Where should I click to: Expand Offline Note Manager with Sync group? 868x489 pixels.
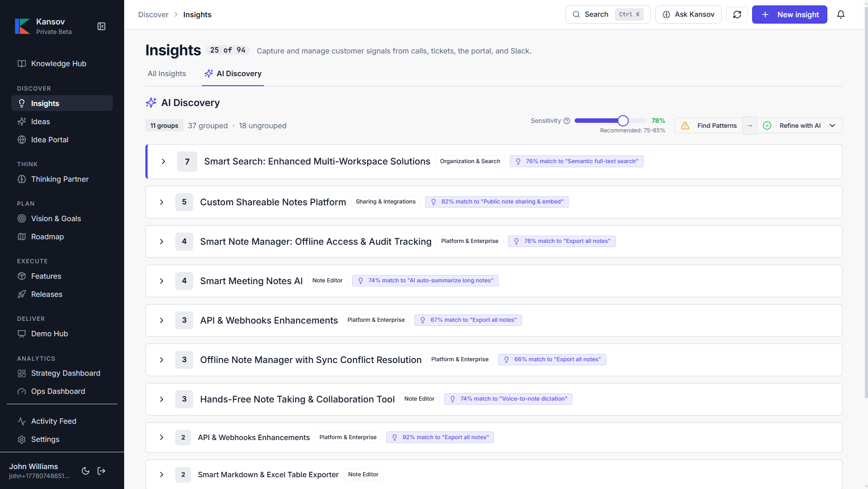click(162, 360)
